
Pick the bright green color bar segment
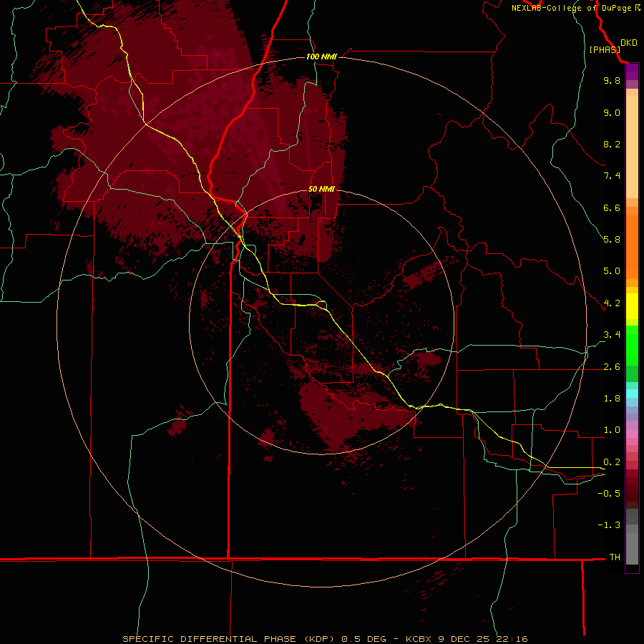(x=632, y=346)
